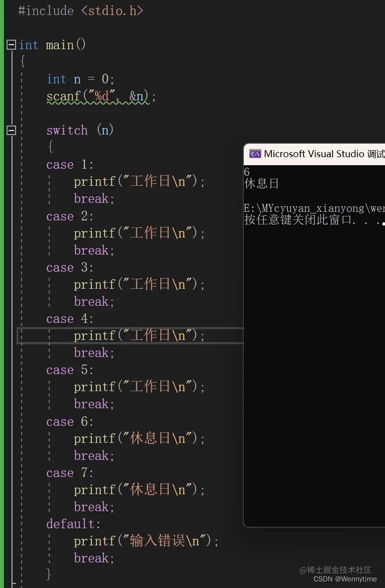This screenshot has width=385, height=588.
Task: Click the printf under case 6
Action: pyautogui.click(x=140, y=438)
